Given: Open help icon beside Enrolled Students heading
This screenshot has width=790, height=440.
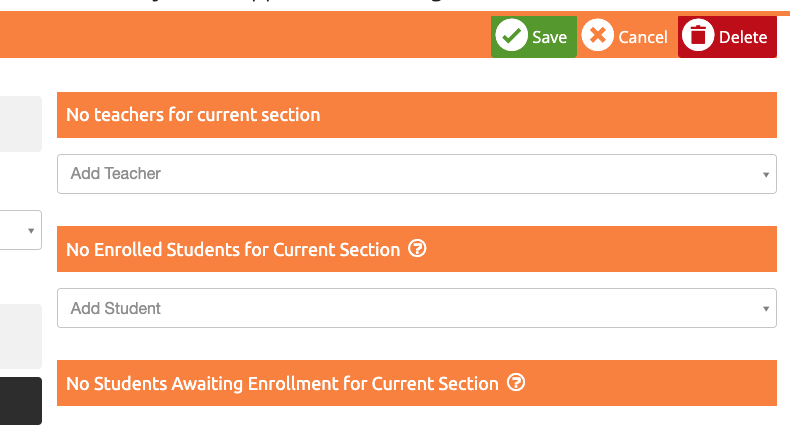Looking at the screenshot, I should (417, 248).
